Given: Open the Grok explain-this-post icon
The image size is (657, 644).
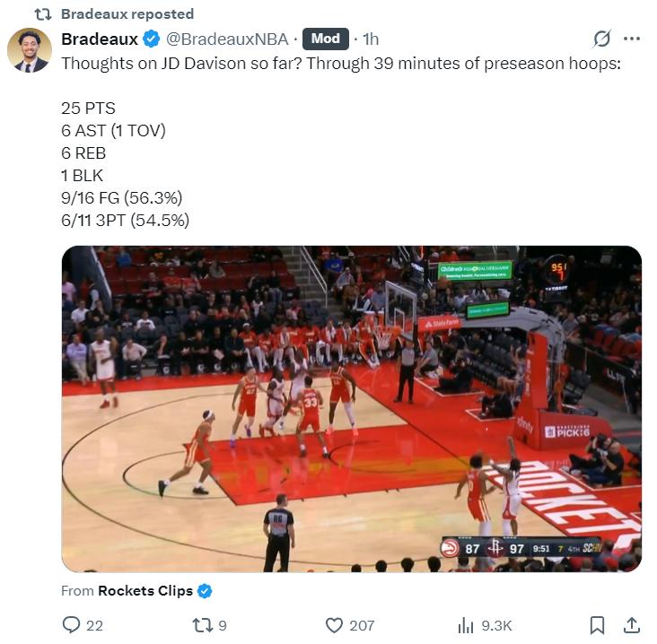Looking at the screenshot, I should click(x=602, y=39).
